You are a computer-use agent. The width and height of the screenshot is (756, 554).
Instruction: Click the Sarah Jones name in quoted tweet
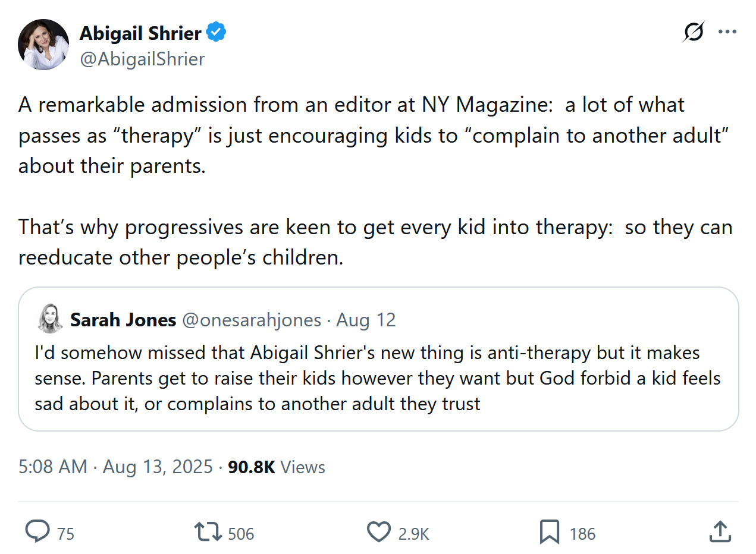(123, 320)
